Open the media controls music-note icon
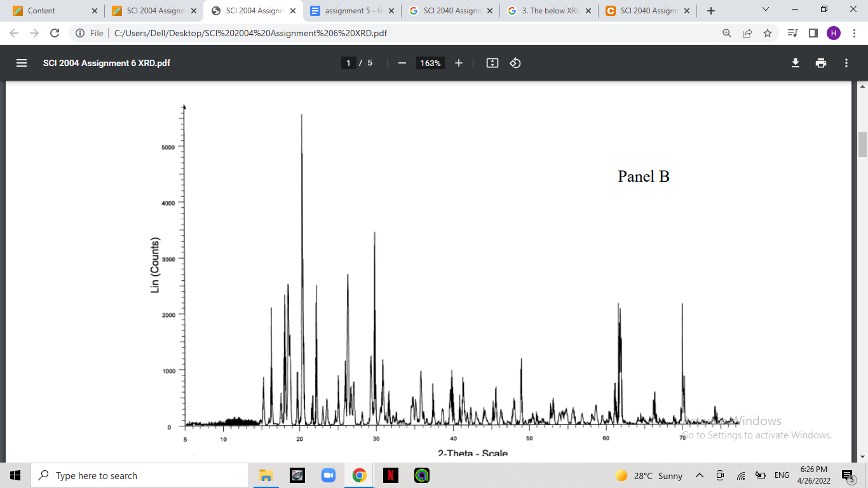 click(x=792, y=33)
